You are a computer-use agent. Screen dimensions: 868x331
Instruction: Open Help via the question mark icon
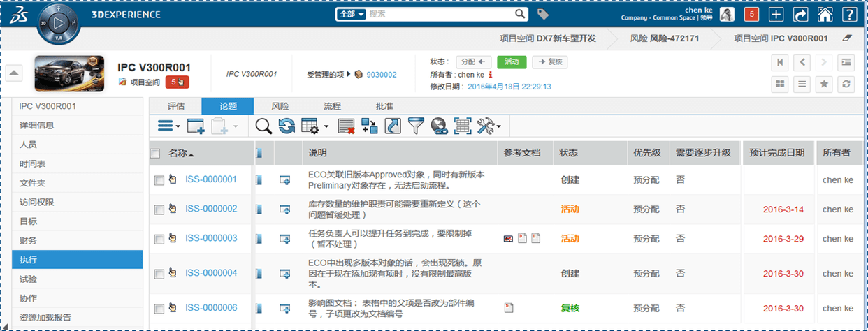(849, 14)
